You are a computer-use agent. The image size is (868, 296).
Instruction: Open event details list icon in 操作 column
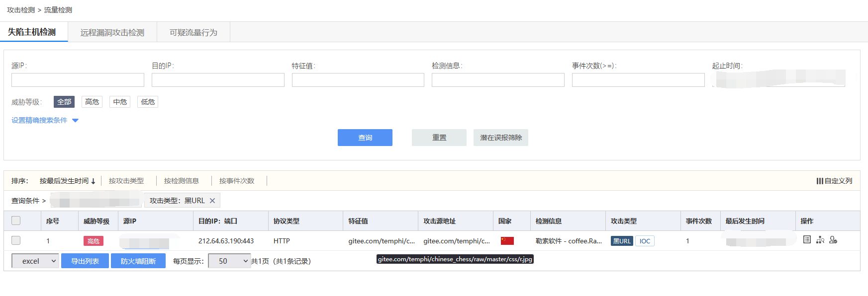click(x=807, y=240)
